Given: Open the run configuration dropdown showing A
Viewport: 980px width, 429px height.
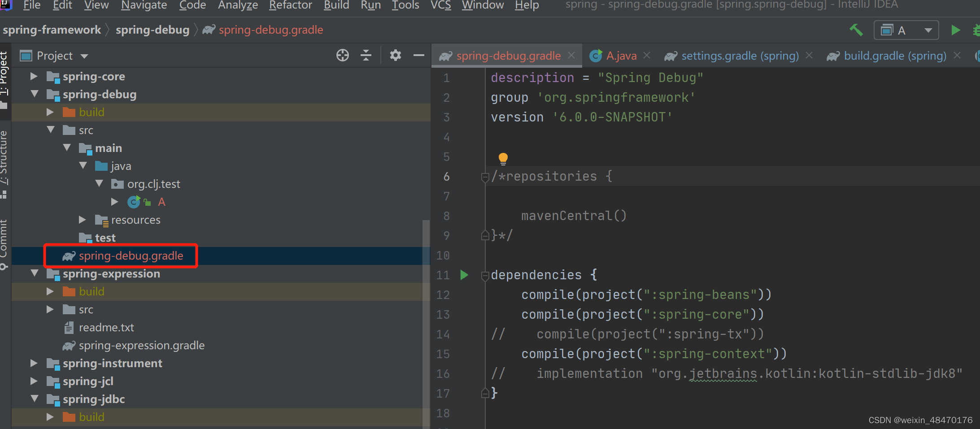Looking at the screenshot, I should pyautogui.click(x=906, y=30).
